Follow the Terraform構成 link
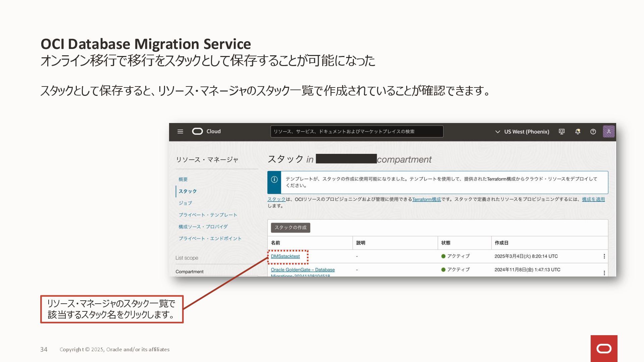Screen dimensions: 644x362 [426, 199]
